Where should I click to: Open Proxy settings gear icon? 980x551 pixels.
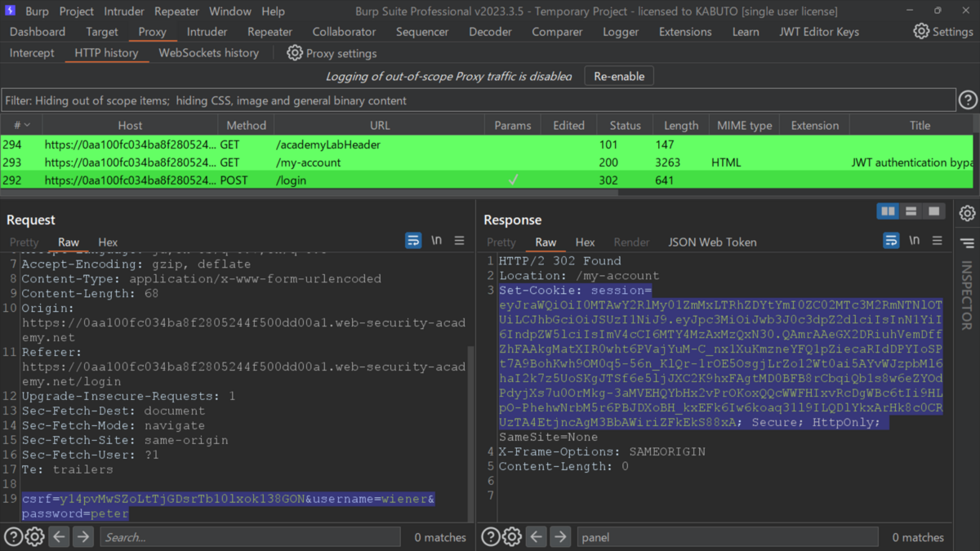coord(295,53)
